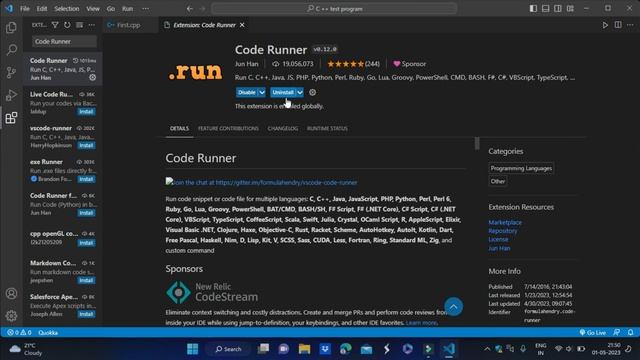The image size is (640, 360).
Task: Go back with the navigation arrow
Action: [190, 9]
